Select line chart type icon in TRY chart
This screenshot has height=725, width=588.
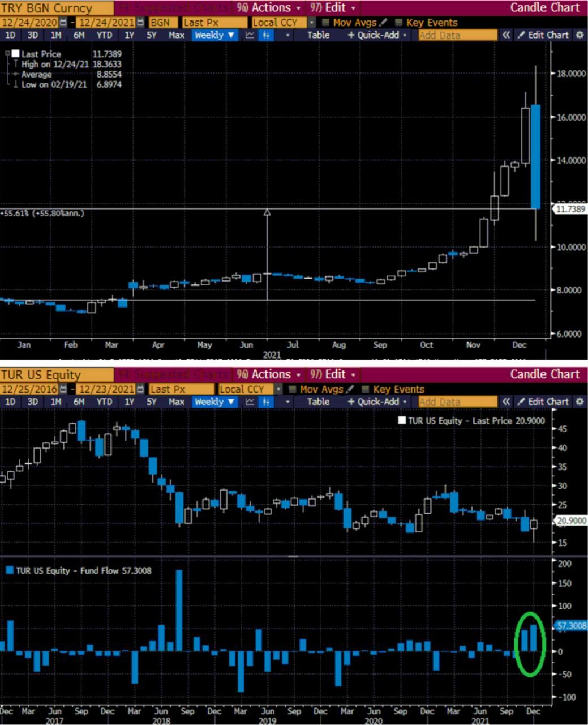(250, 35)
